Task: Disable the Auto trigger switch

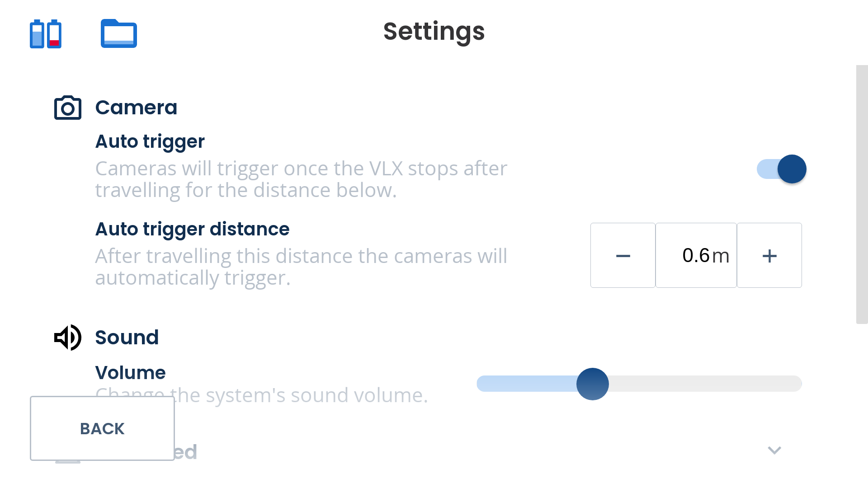Action: (x=782, y=169)
